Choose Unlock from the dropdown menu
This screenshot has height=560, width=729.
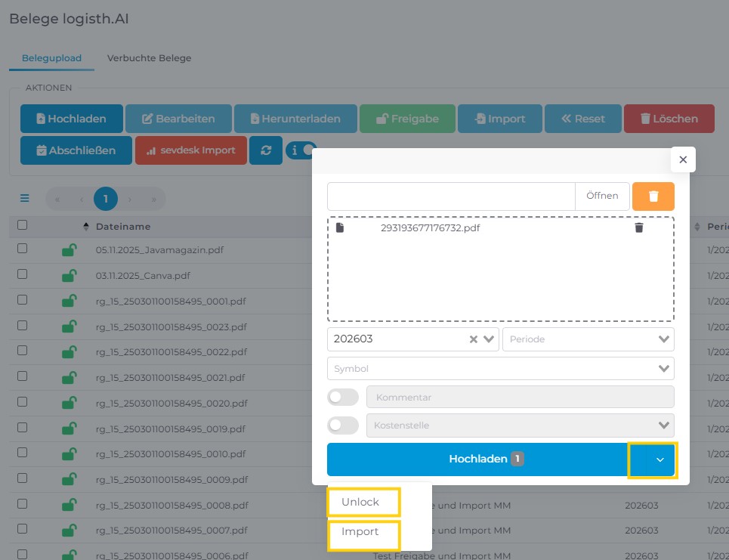click(x=361, y=502)
